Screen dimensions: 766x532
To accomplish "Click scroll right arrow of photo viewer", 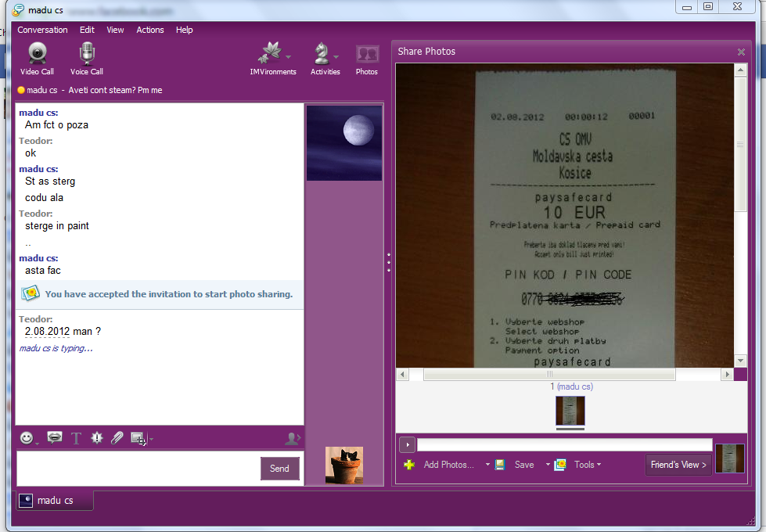I will (728, 374).
